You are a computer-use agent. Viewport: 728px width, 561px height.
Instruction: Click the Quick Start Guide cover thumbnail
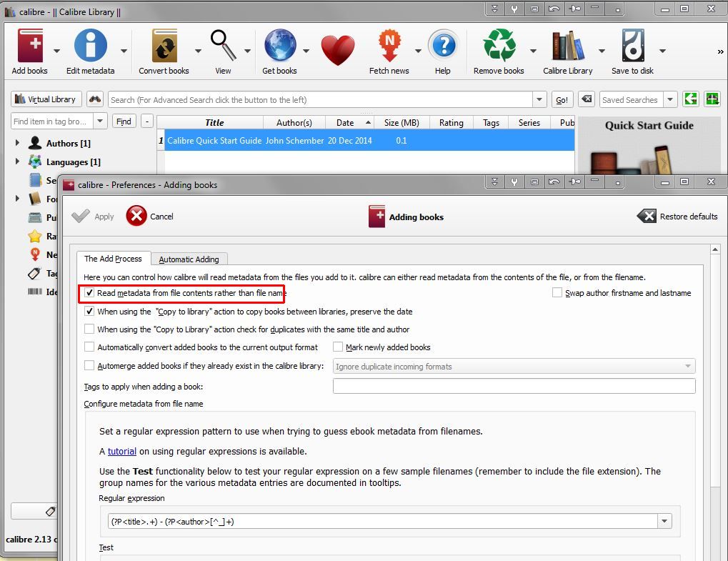(649, 145)
